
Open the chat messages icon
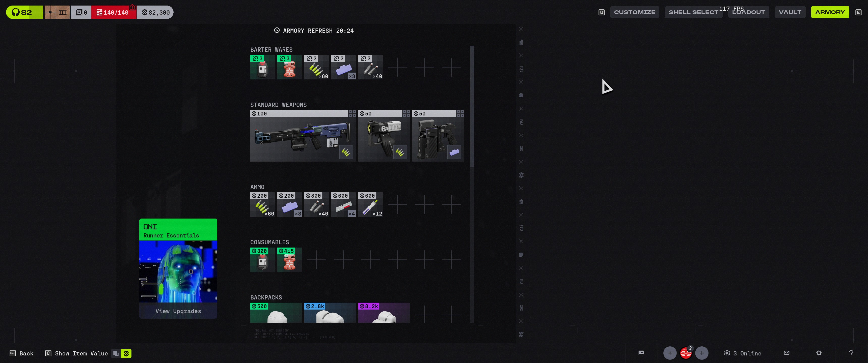point(641,353)
